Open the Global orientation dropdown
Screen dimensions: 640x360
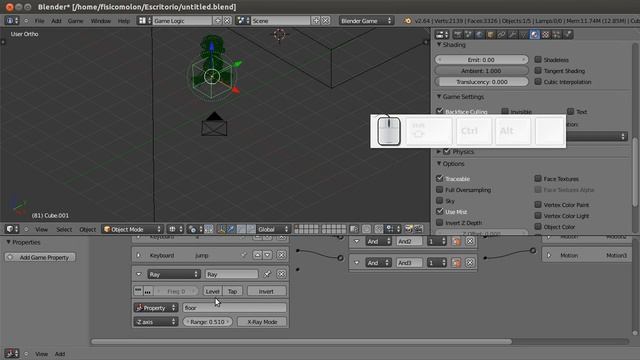(273, 229)
